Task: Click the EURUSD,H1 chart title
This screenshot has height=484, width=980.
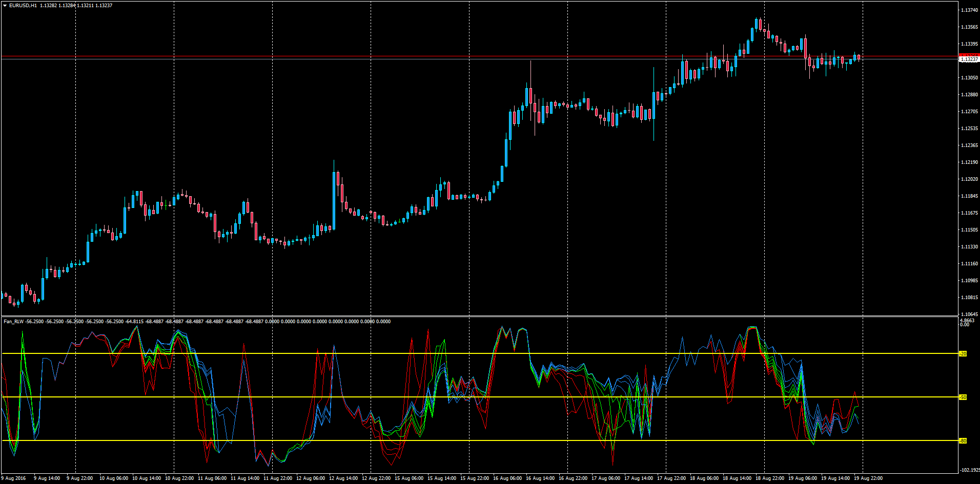Action: pos(23,6)
